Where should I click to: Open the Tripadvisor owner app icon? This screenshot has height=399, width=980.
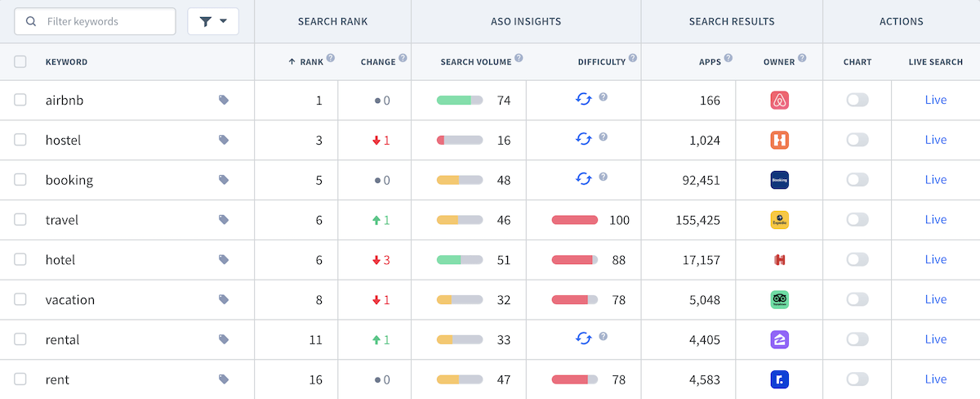(x=779, y=299)
